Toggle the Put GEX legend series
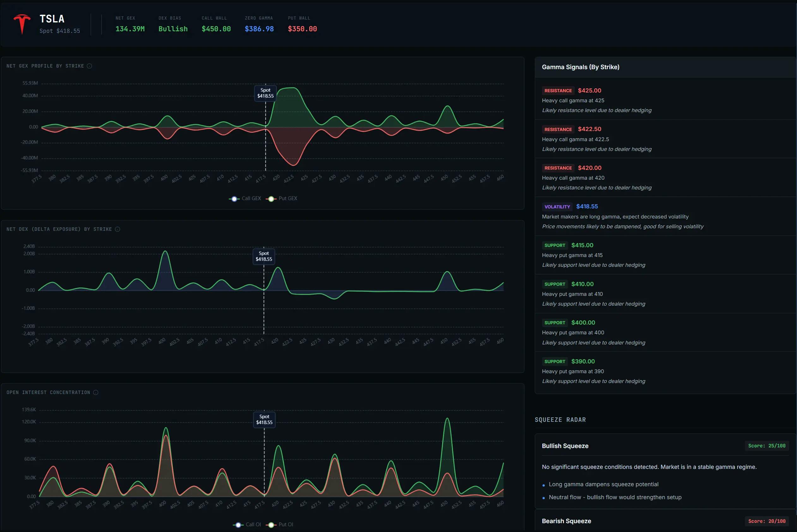 (x=281, y=199)
